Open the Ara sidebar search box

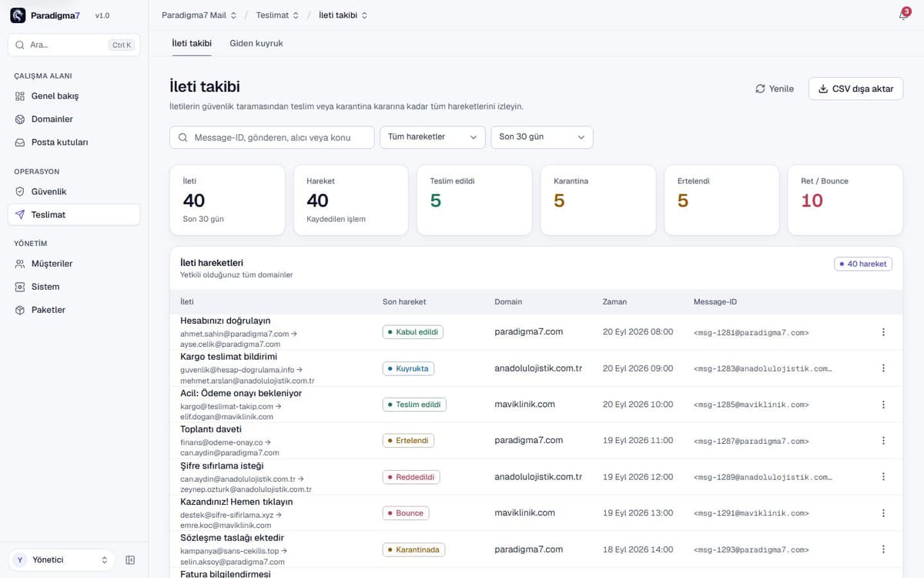74,45
